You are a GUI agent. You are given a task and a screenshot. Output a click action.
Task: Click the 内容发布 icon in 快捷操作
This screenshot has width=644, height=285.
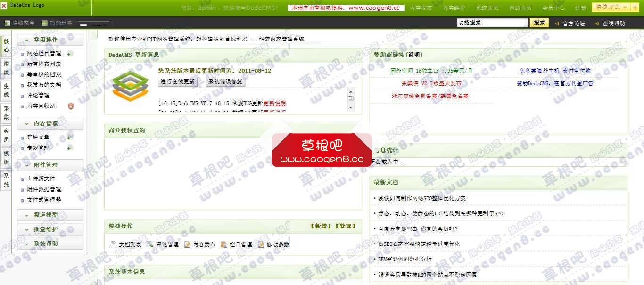(188, 244)
